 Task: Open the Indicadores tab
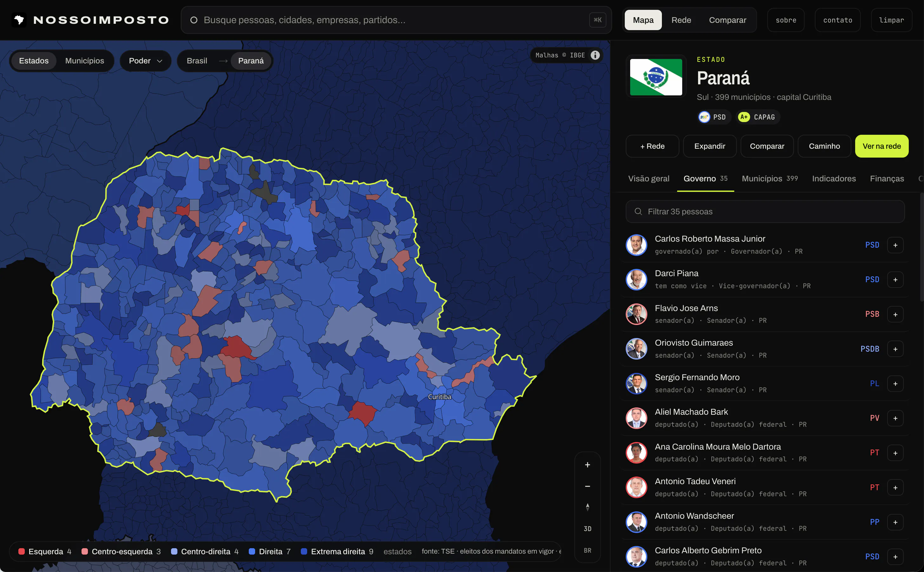834,179
